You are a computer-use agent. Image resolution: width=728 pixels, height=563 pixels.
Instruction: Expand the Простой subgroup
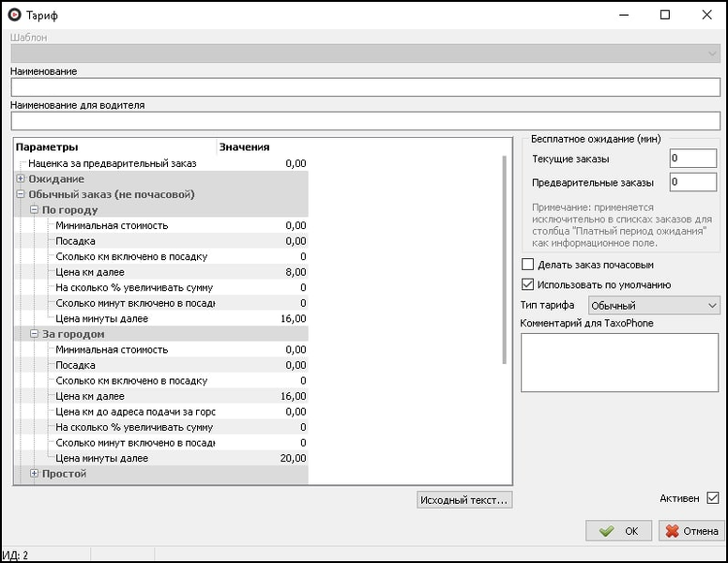(x=34, y=473)
